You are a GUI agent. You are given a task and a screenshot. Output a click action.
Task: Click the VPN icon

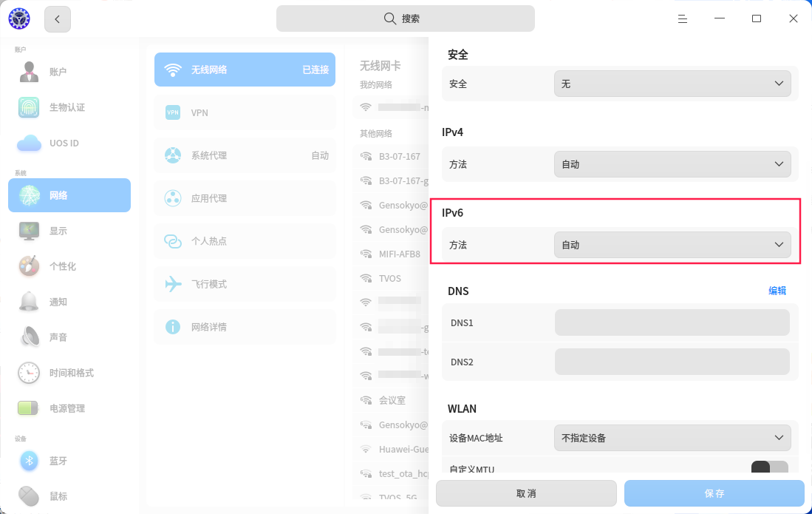coord(172,112)
